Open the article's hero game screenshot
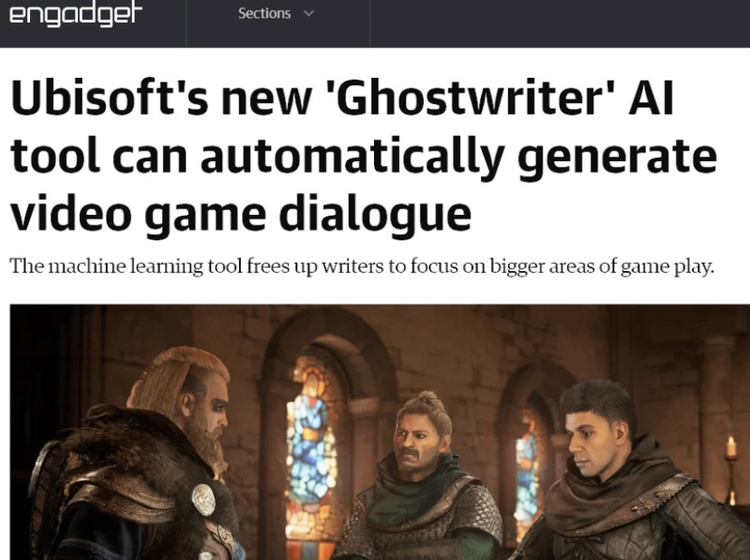Screen dimensions: 750x560 (380, 431)
